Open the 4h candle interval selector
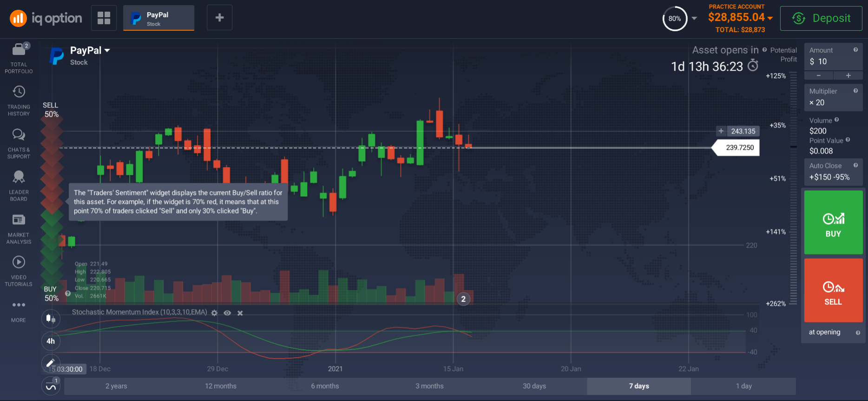Screen dimensions: 868x401 pyautogui.click(x=51, y=341)
